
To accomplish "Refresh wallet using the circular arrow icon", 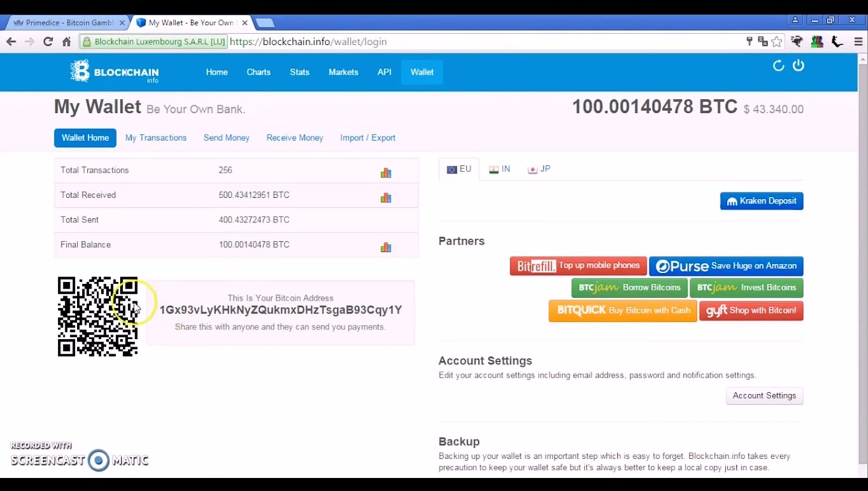I will click(x=779, y=66).
